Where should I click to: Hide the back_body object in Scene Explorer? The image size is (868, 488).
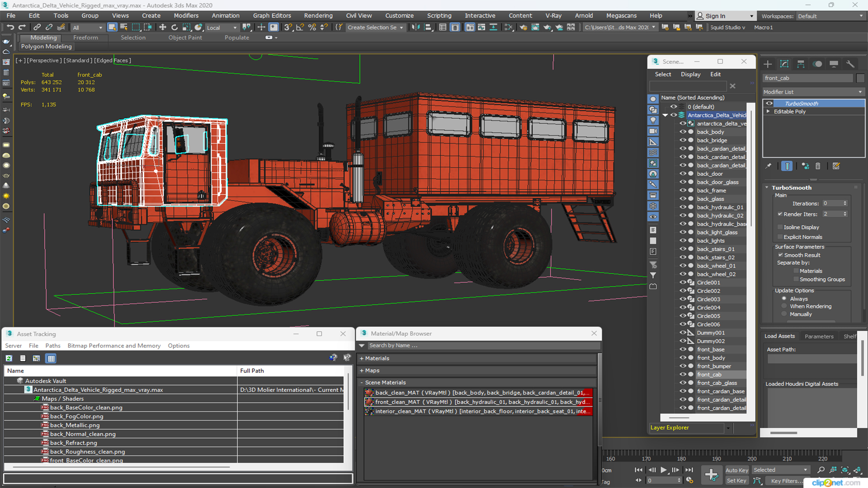[x=683, y=132]
